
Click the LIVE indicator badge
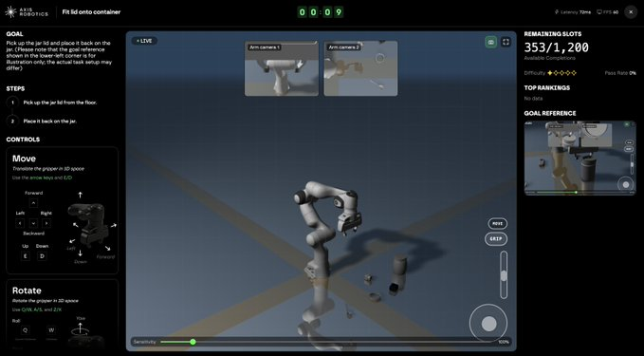coord(144,41)
